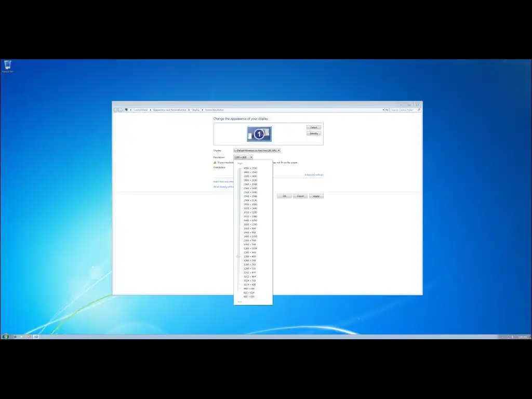Open the Recycle Bin desktop icon
The width and height of the screenshot is (532, 399).
tap(7, 66)
